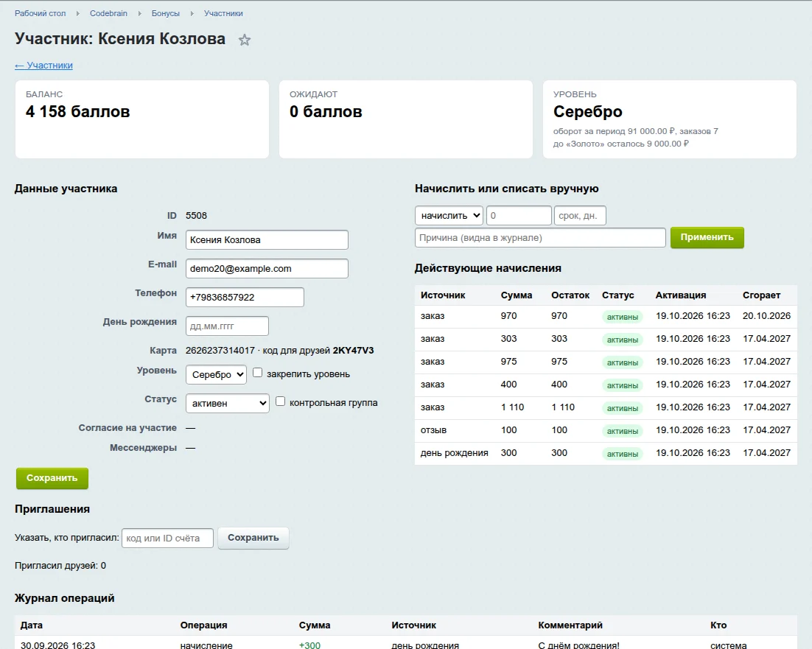Click the «Сгорает» column header
The height and width of the screenshot is (649, 812).
pyautogui.click(x=761, y=295)
